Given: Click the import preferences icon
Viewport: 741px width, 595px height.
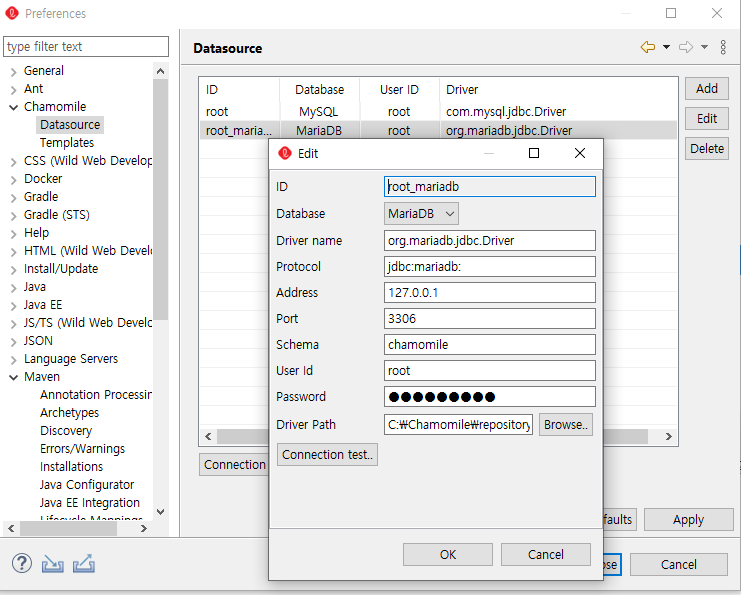Looking at the screenshot, I should pos(53,564).
